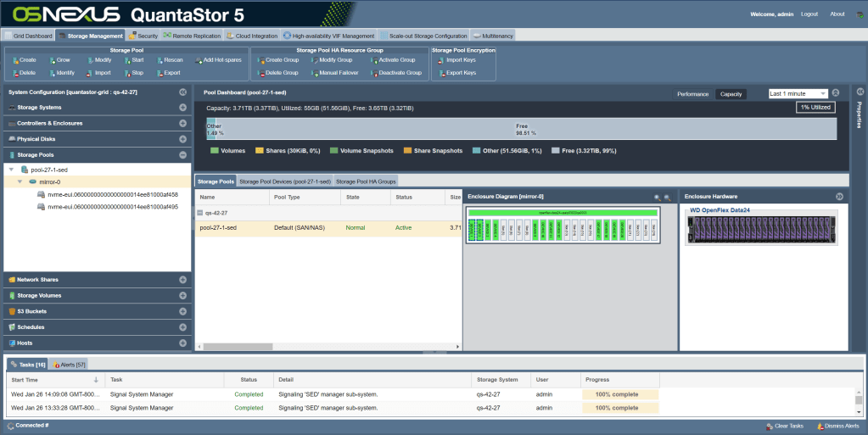Click Create Group in HA Resource Group
The image size is (868, 435).
tap(278, 59)
